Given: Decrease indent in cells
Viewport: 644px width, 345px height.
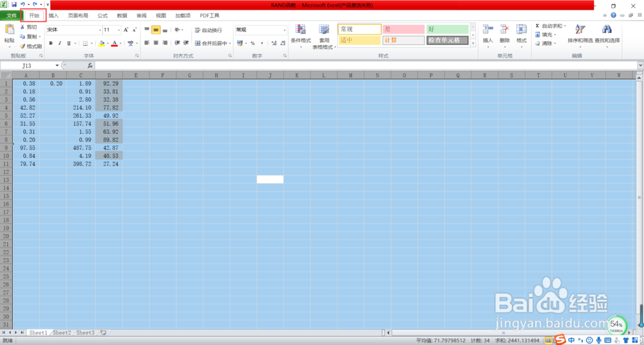Looking at the screenshot, I should (x=177, y=42).
